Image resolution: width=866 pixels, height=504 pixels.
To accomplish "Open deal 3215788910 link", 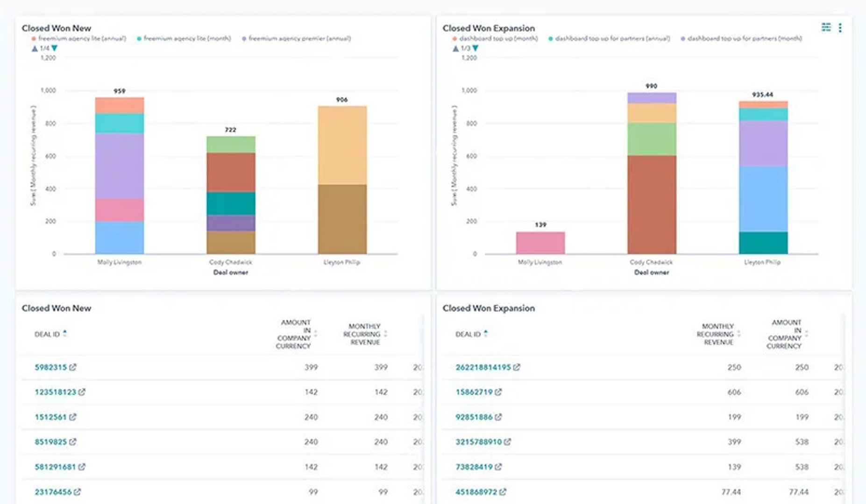I will click(479, 441).
